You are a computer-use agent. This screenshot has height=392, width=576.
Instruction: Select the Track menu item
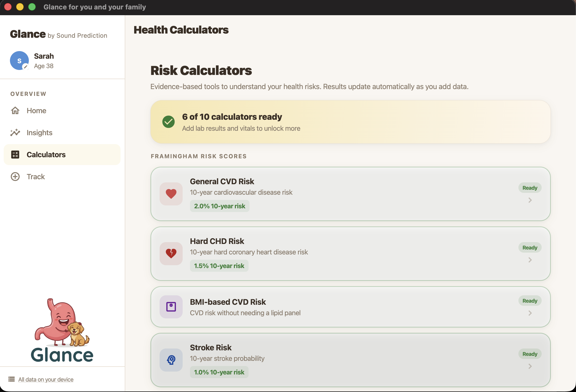[36, 177]
